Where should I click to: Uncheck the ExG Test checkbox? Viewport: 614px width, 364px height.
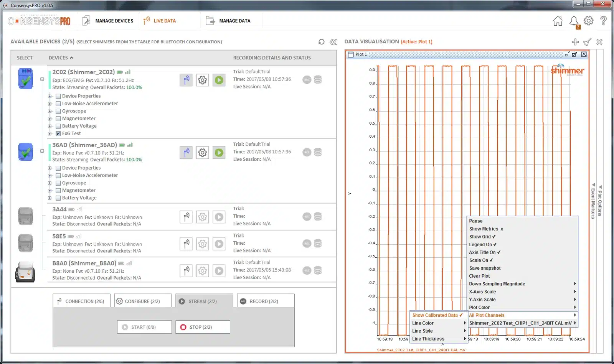58,133
